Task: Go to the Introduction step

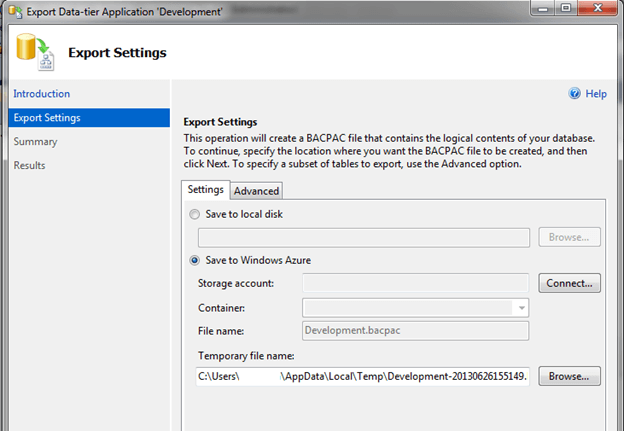Action: (42, 94)
